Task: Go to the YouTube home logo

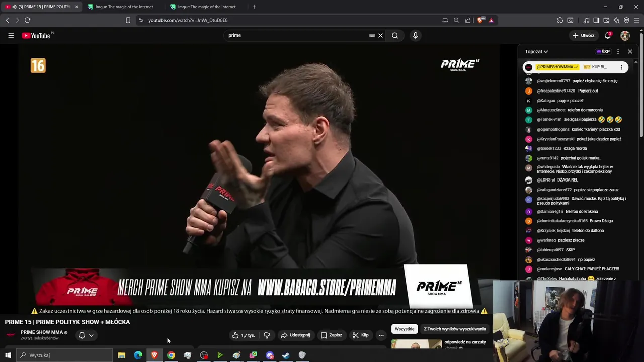Action: (x=36, y=35)
